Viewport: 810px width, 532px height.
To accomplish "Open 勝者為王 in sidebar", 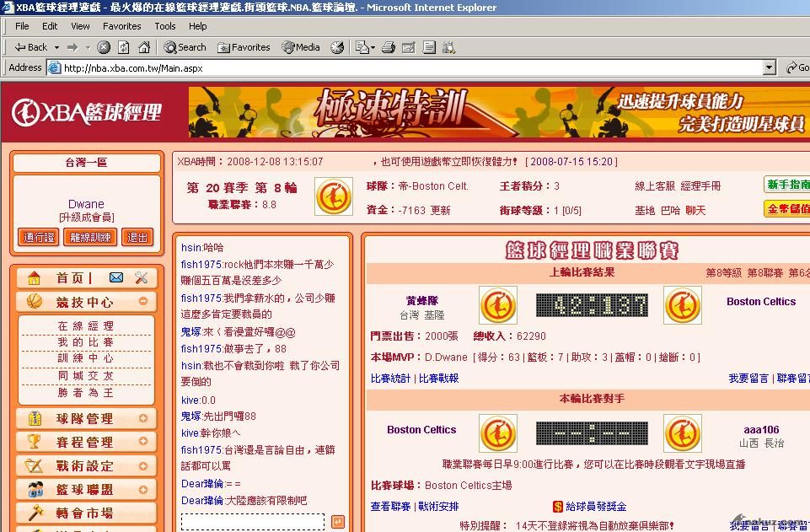I will point(86,393).
